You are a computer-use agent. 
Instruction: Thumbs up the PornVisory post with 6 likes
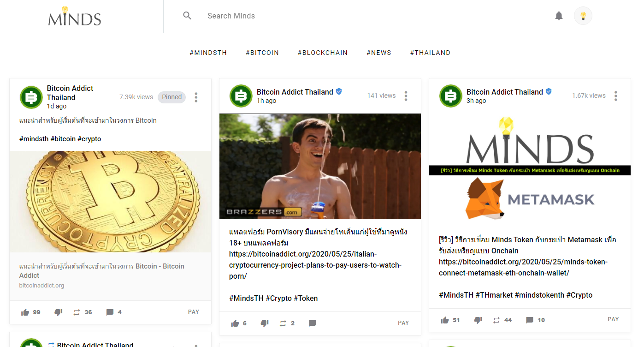pos(235,323)
